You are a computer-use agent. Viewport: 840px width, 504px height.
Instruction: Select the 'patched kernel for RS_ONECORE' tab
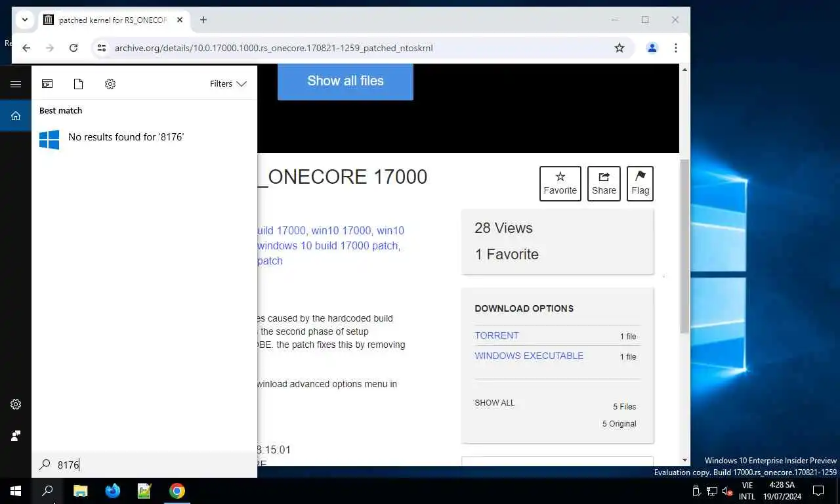point(114,20)
